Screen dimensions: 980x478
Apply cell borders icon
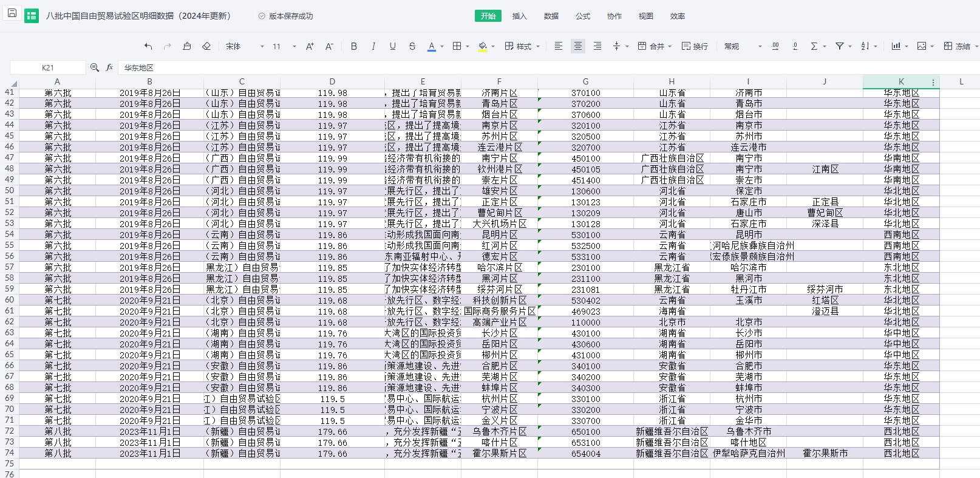457,46
